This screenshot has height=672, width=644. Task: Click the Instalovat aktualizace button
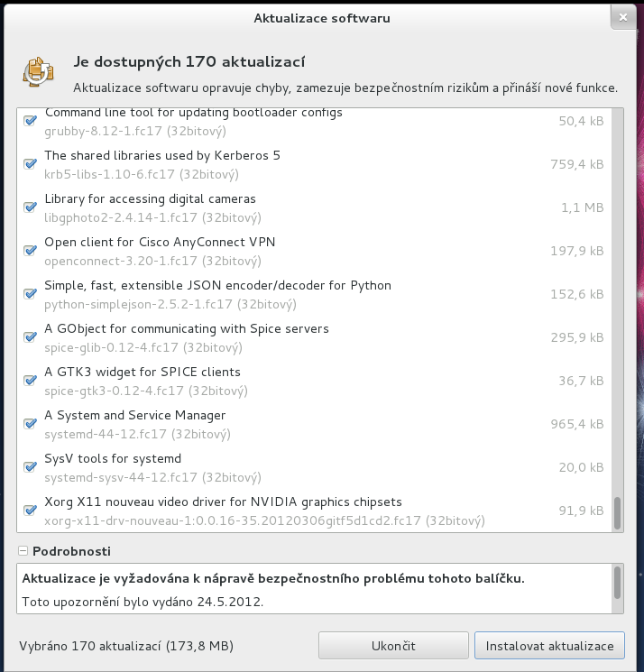549,646
